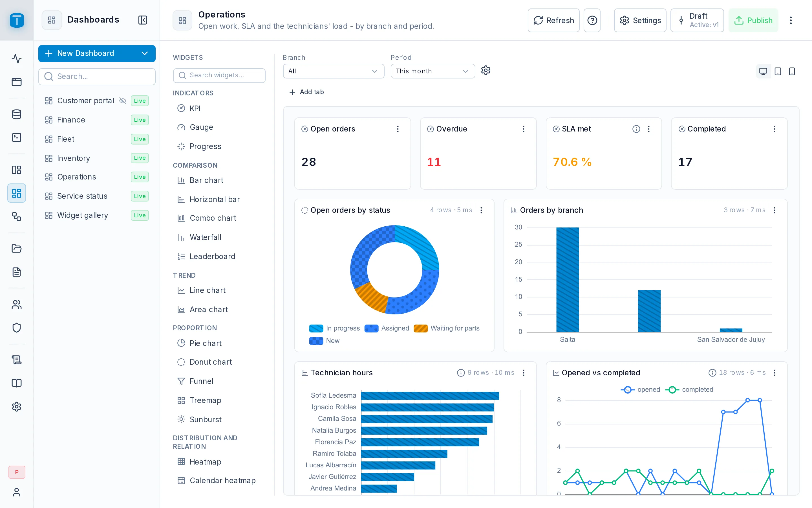This screenshot has height=508, width=812.
Task: Open the Period dropdown set to This month
Action: pos(433,71)
